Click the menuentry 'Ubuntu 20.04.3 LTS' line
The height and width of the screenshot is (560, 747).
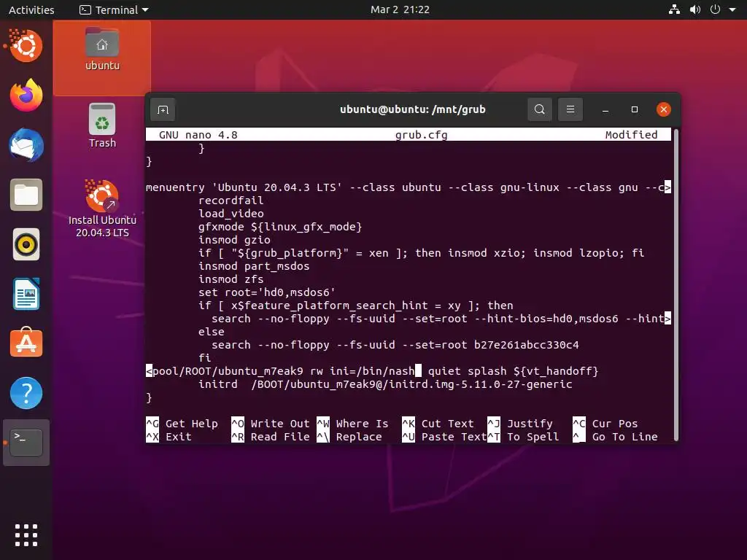(409, 187)
